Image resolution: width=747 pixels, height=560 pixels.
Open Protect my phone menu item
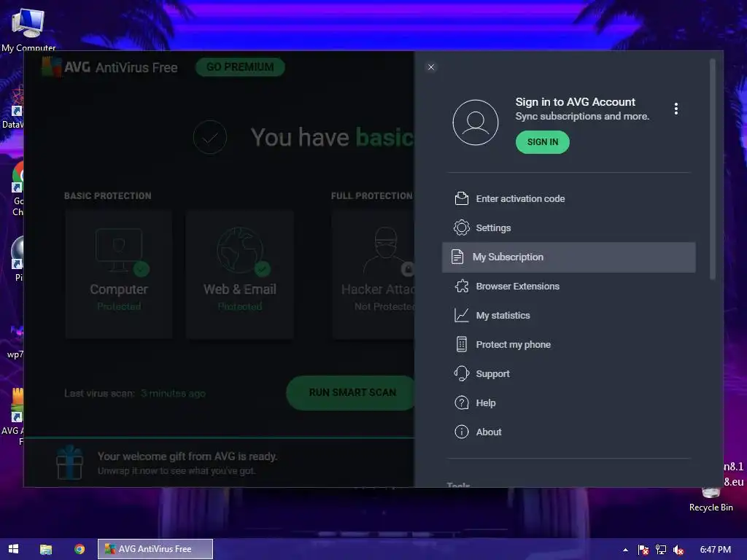coord(568,344)
